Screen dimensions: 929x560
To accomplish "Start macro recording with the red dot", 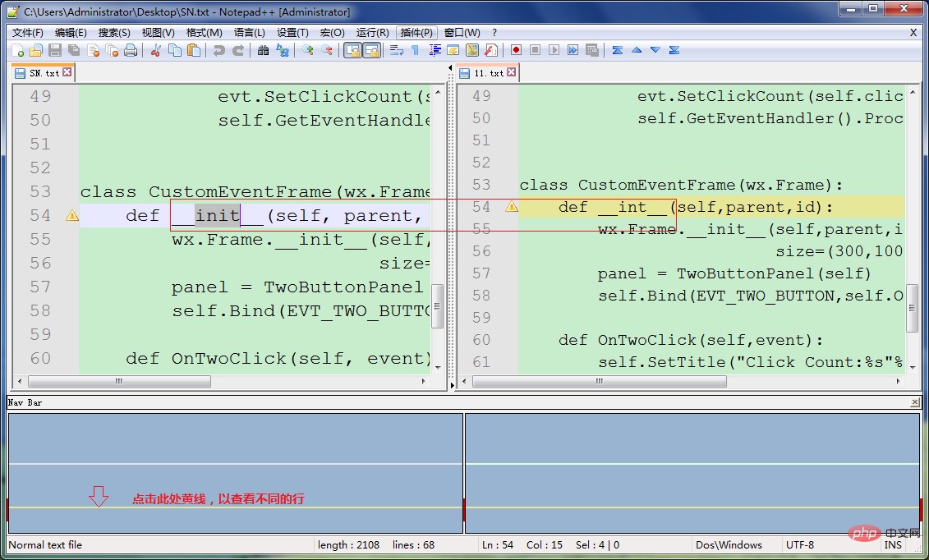I will click(516, 51).
